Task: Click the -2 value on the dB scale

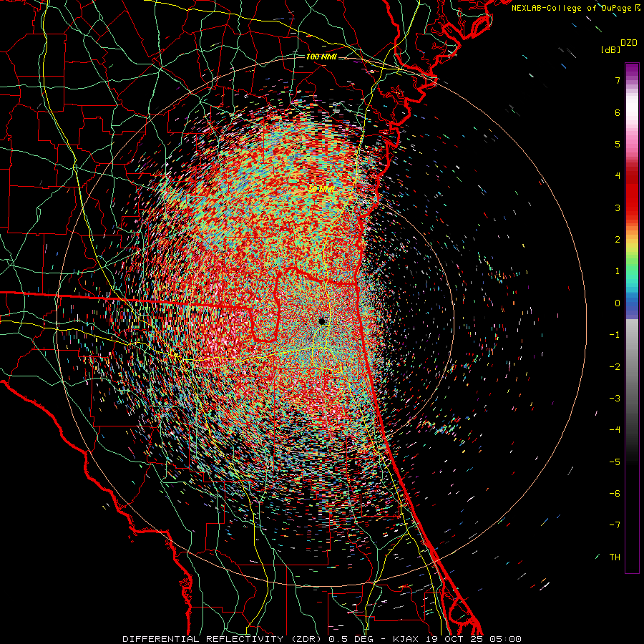Action: pos(615,367)
